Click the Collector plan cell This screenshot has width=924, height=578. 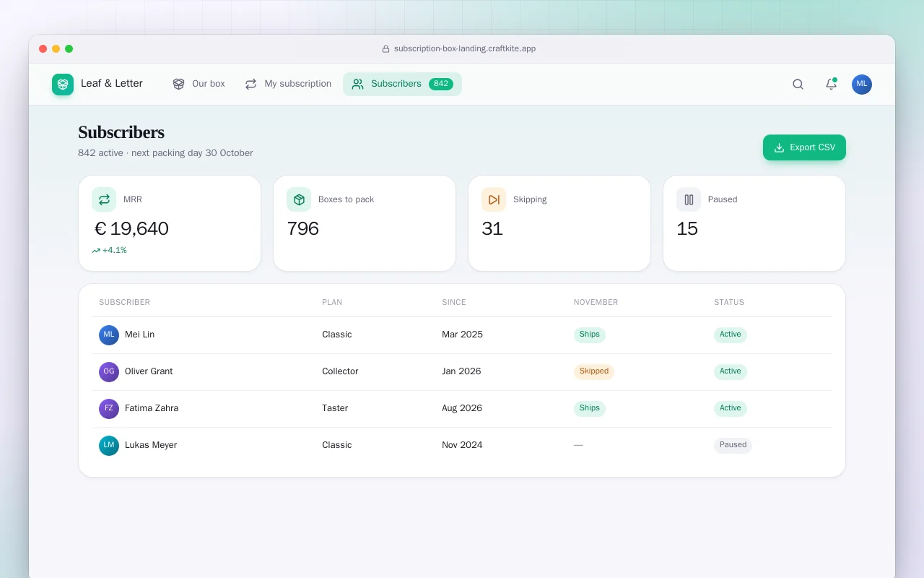click(x=340, y=371)
